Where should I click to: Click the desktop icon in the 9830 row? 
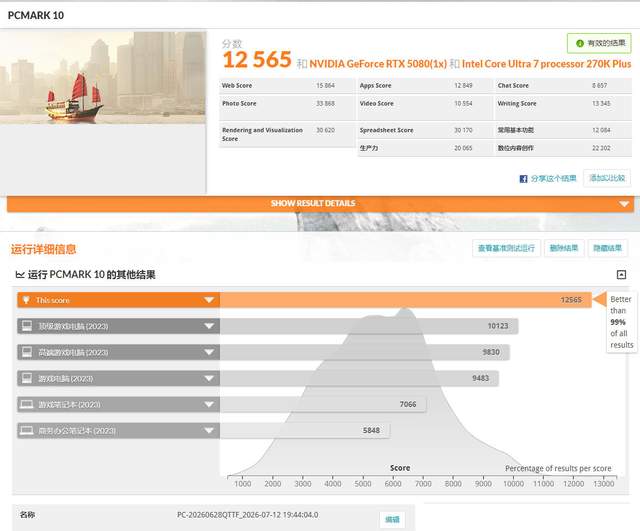[x=27, y=352]
